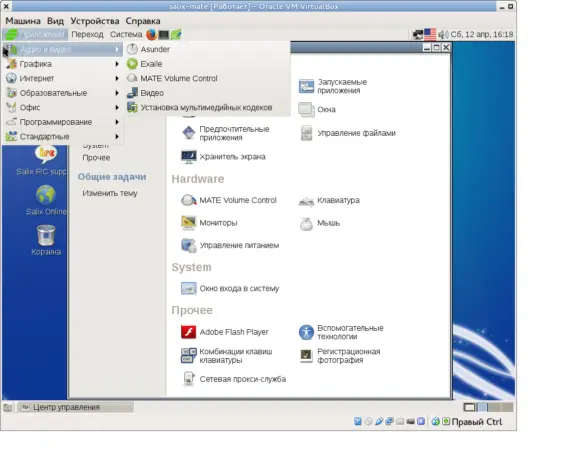
Task: Click the Изменить тему task link
Action: 110,193
